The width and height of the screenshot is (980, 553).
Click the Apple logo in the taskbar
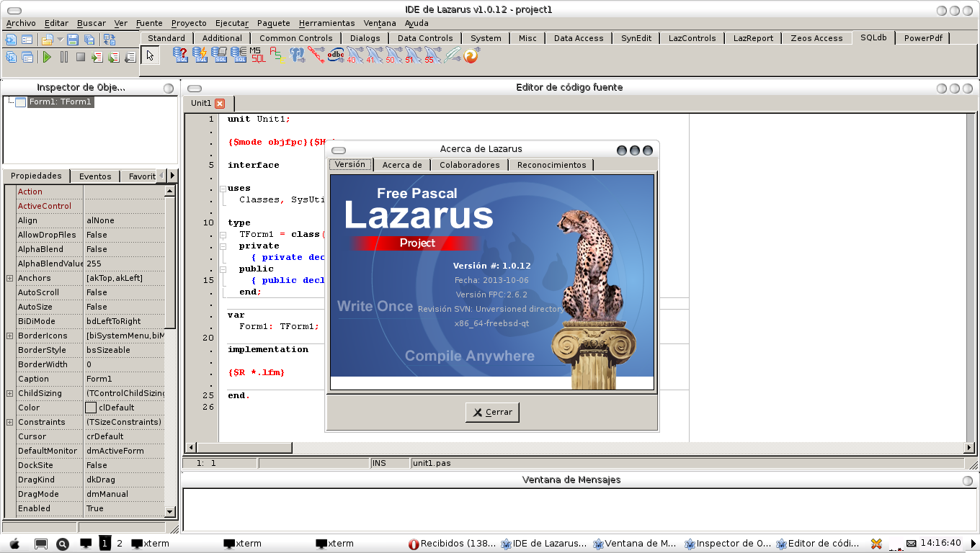(14, 544)
